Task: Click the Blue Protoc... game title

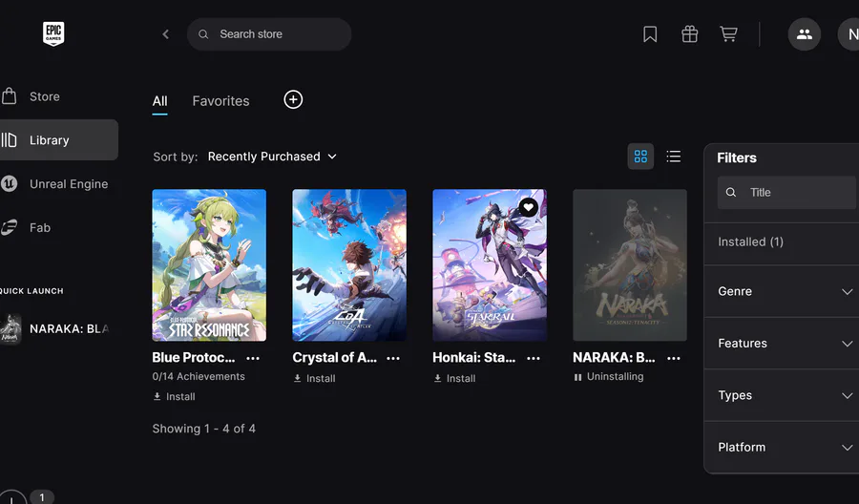Action: tap(194, 358)
